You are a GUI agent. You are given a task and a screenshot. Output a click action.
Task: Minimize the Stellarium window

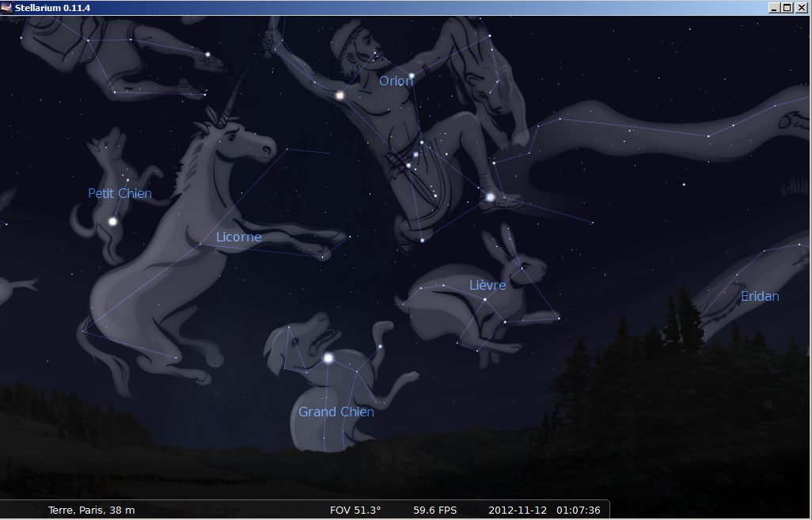[x=775, y=8]
